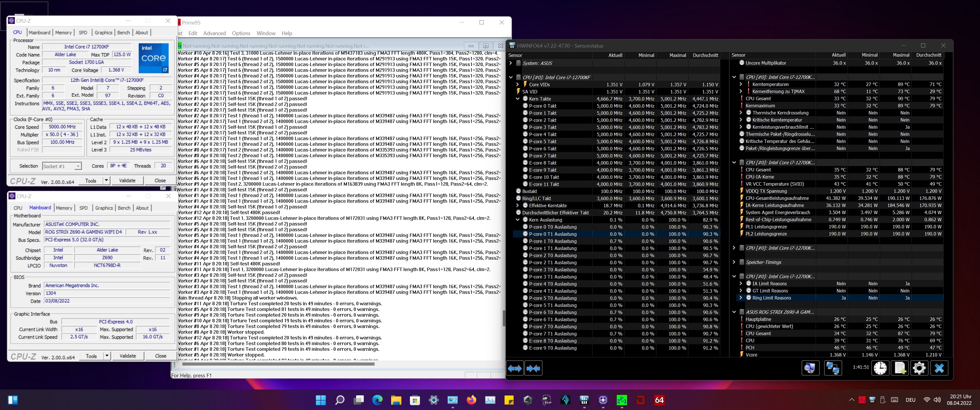Viewport: 980px width, 410px height.
Task: Collapse Kern Auslastung tree row
Action: point(517,220)
